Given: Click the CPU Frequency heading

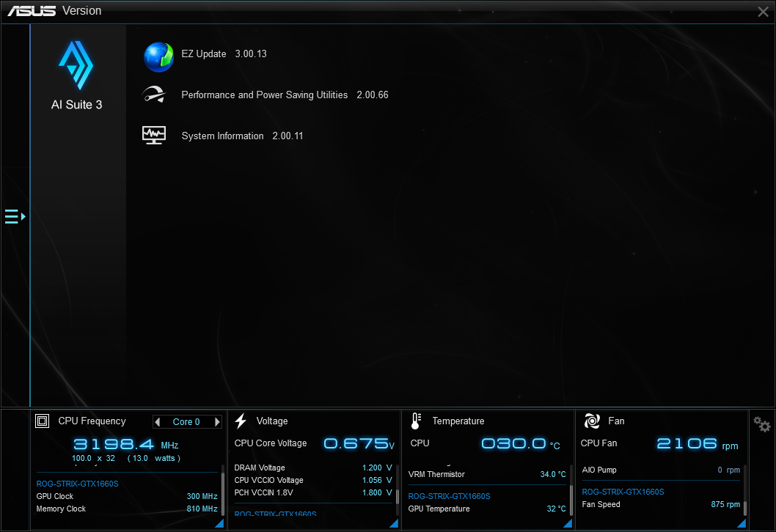Looking at the screenshot, I should pos(92,421).
